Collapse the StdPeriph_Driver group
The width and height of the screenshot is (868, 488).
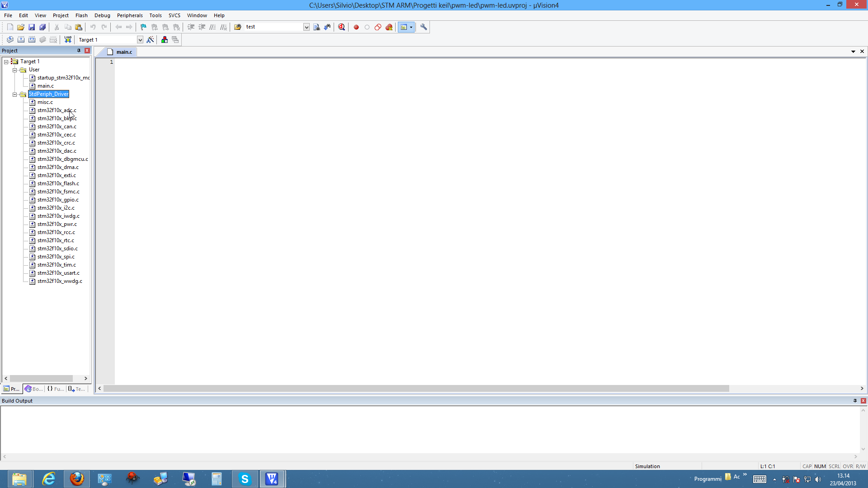click(x=14, y=94)
